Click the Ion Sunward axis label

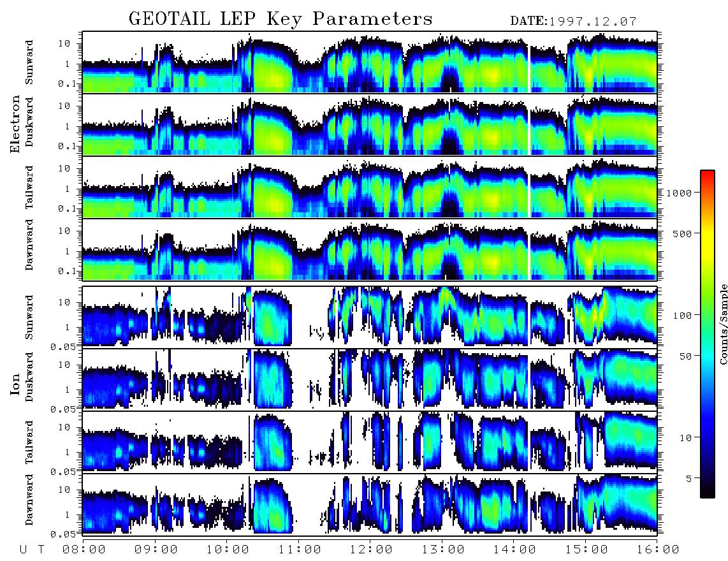click(29, 317)
